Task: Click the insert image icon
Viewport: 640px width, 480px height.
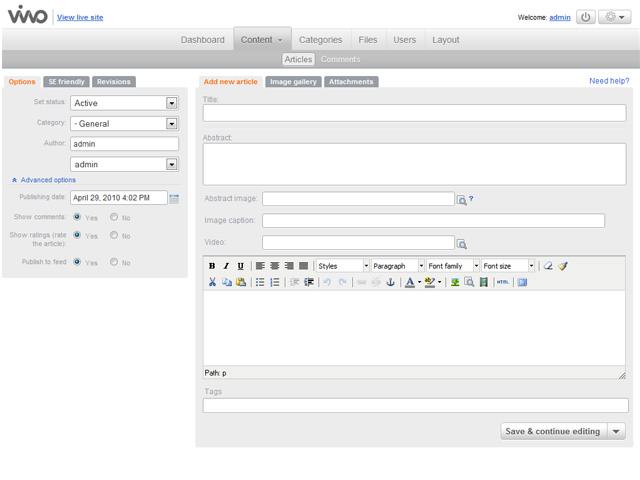Action: pyautogui.click(x=455, y=282)
